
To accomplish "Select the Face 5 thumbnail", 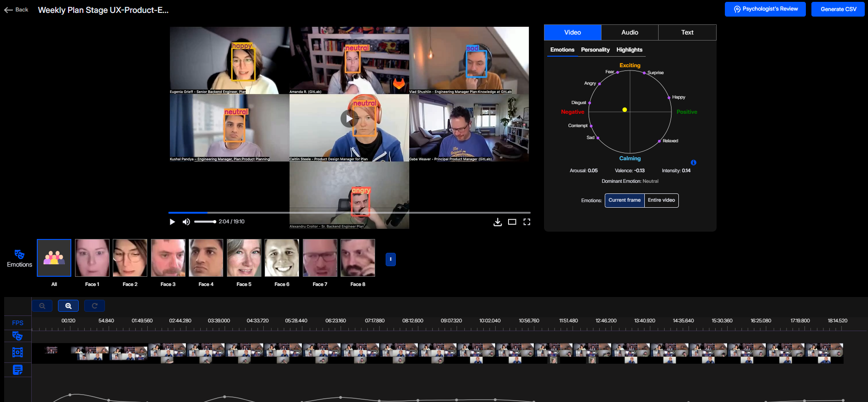I will click(x=244, y=258).
